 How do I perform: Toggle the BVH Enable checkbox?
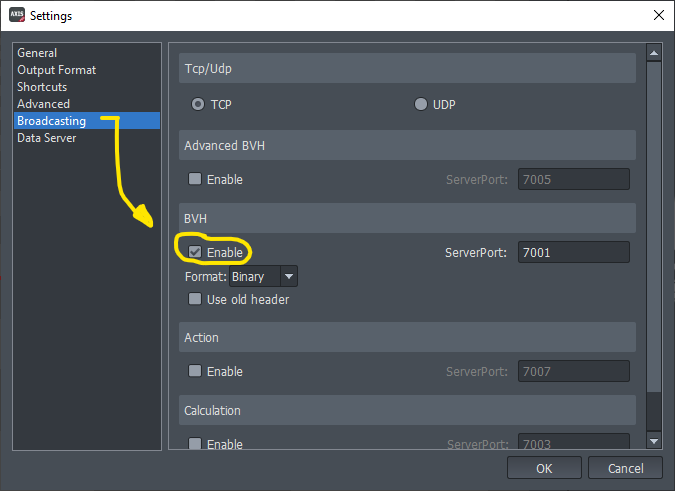click(195, 253)
